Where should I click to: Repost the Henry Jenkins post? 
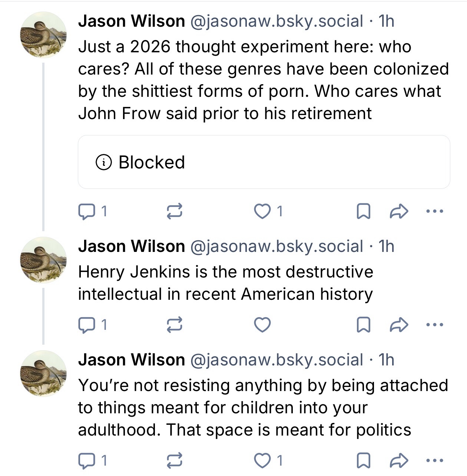(174, 325)
